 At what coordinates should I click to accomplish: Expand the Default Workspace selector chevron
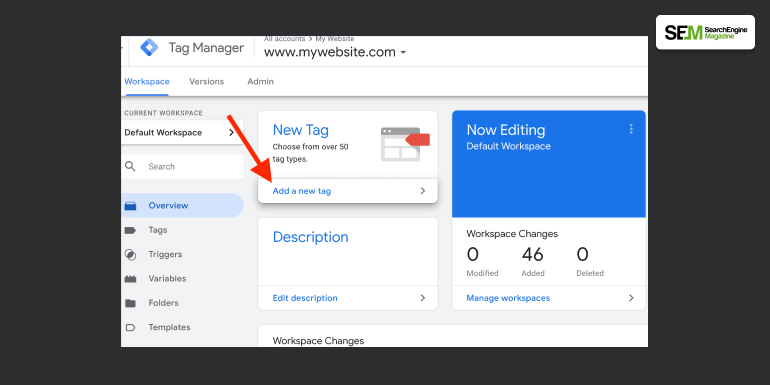231,133
